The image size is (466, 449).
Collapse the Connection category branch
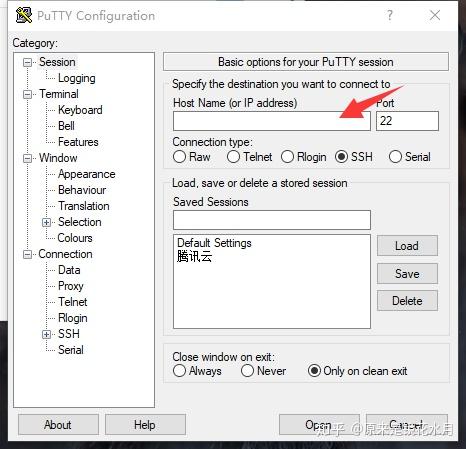[x=28, y=254]
